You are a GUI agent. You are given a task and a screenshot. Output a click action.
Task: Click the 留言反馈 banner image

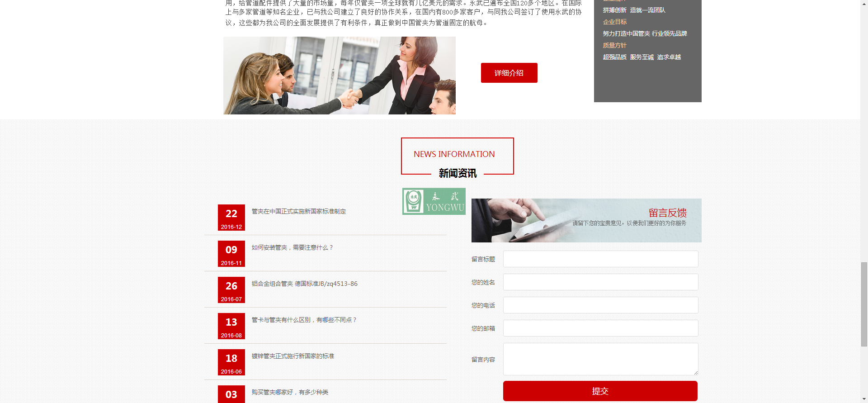click(x=586, y=220)
